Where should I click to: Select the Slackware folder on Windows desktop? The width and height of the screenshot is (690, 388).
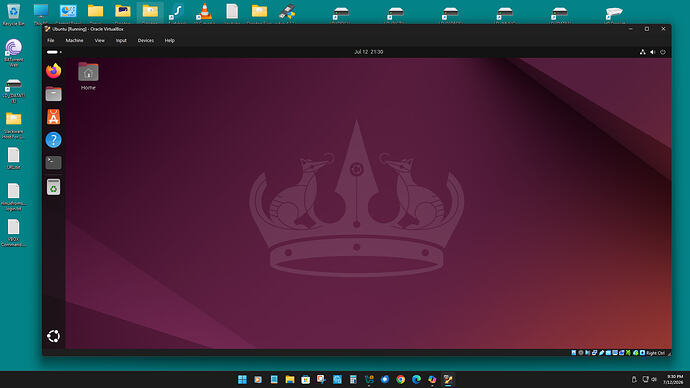coord(14,125)
